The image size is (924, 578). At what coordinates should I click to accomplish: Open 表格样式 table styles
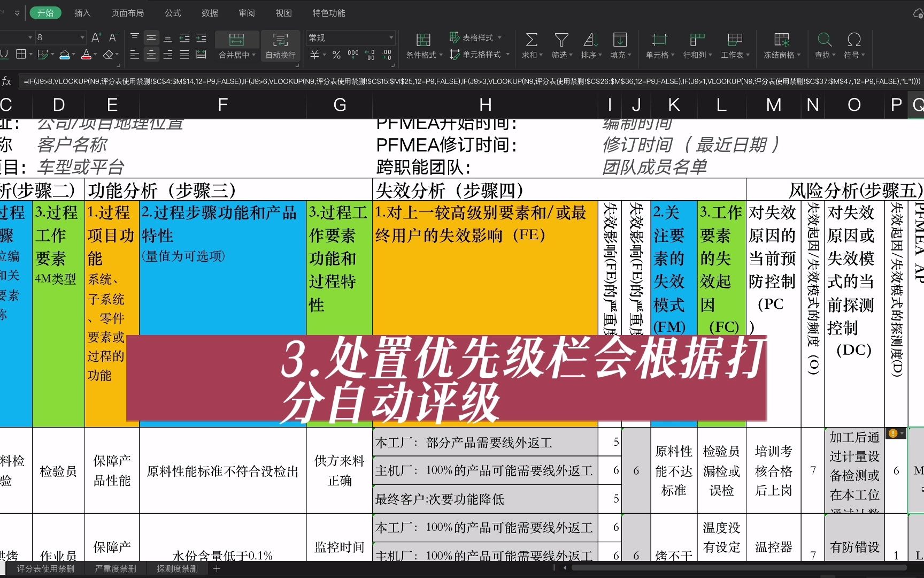475,37
